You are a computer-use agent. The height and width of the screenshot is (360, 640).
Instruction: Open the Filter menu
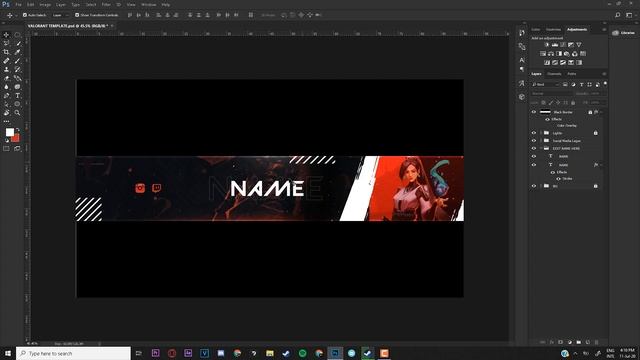pos(106,4)
